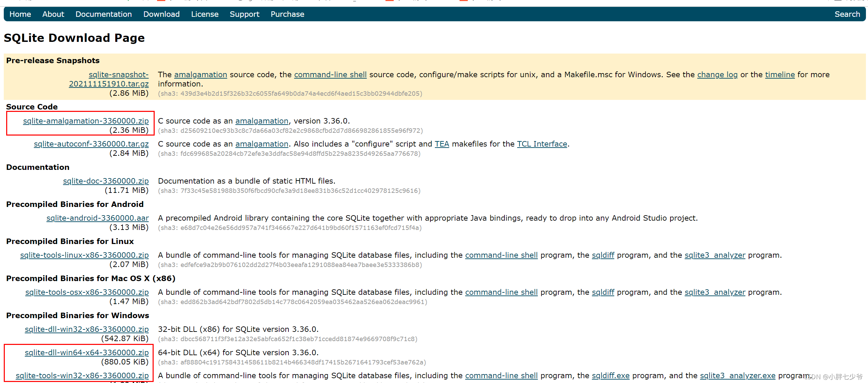Download sqlite-dll-win64-x64-3360000.zip
This screenshot has height=383, width=868.
[86, 352]
